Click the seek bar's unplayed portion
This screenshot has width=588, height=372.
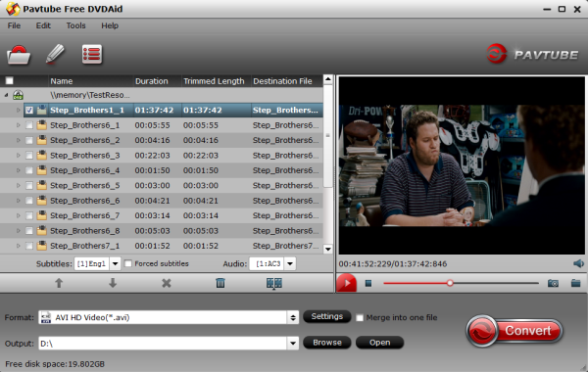pyautogui.click(x=496, y=283)
